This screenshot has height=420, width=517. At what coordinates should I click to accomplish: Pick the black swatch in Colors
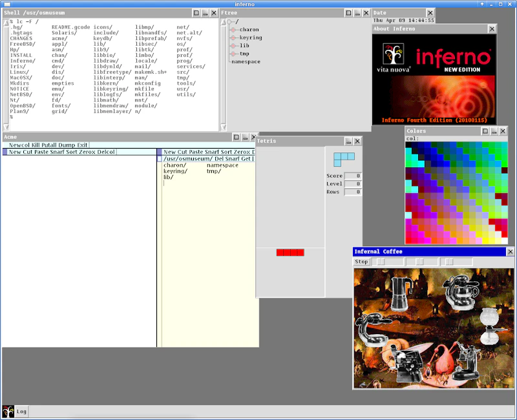coord(408,145)
